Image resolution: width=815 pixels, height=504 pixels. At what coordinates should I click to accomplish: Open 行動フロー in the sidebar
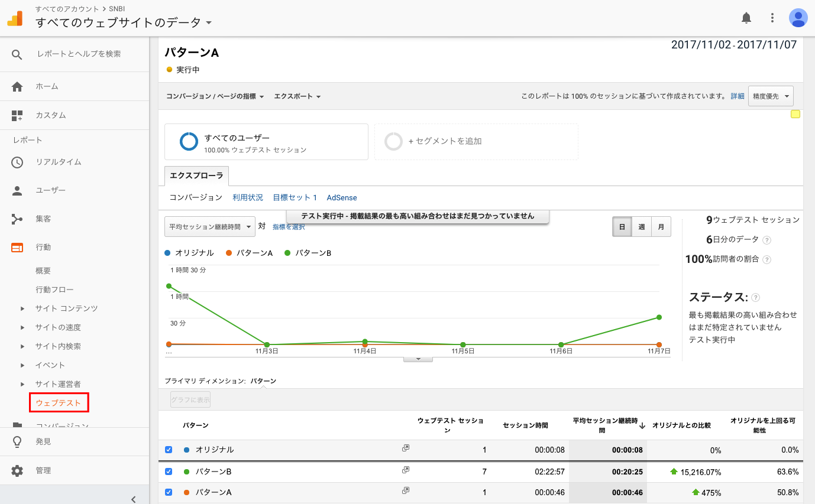click(x=54, y=290)
